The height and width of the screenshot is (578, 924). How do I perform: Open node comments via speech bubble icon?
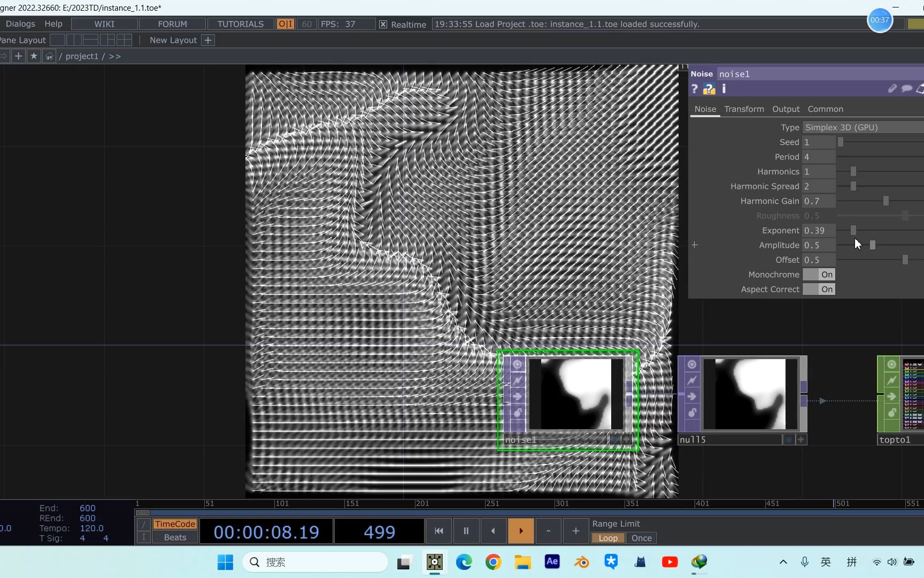[x=907, y=89]
